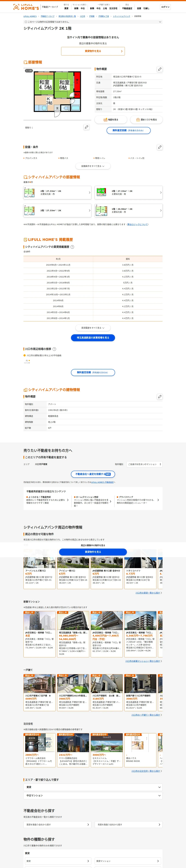Expand the 賃貸 accordion under エリア・駅
The width and height of the screenshot is (186, 868).
pyautogui.click(x=93, y=787)
